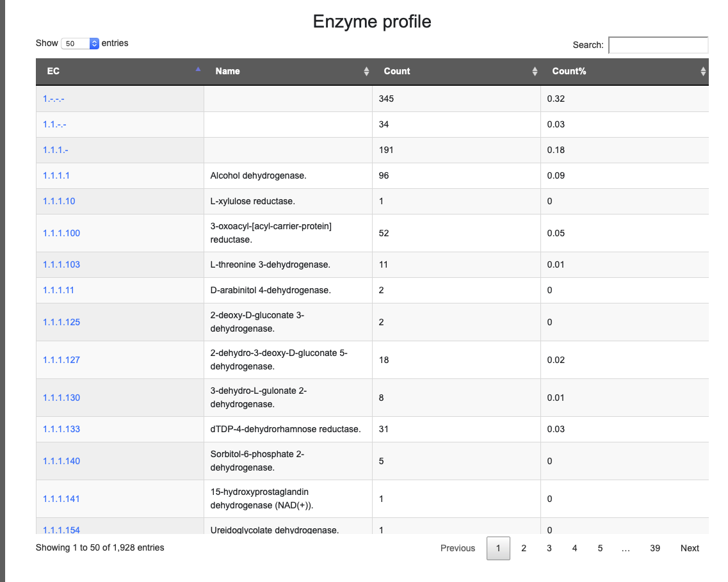Reverse the EC column sort order

[197, 71]
